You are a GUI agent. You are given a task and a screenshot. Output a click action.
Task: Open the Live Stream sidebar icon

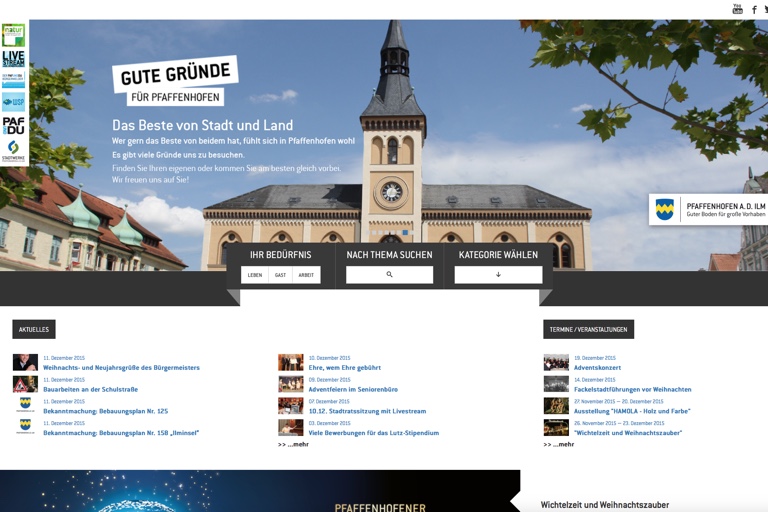(x=13, y=59)
